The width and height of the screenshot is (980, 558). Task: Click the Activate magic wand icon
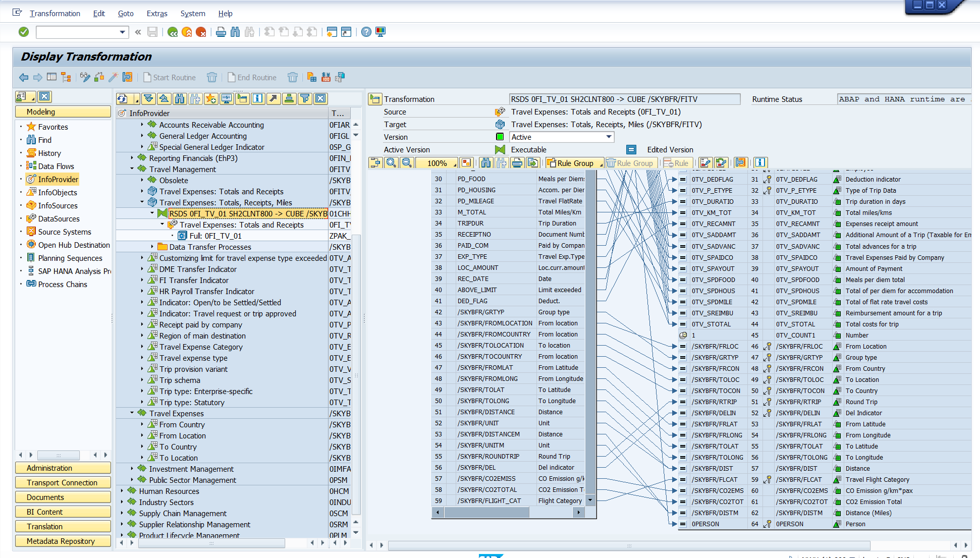(x=113, y=77)
